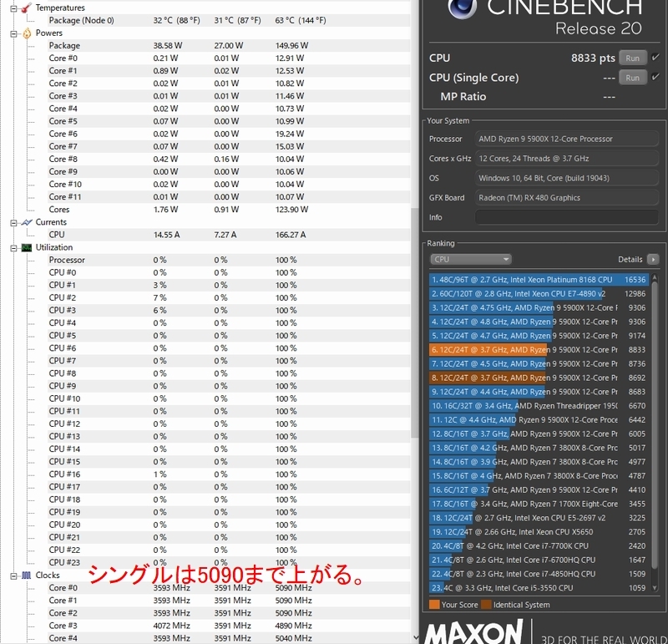Screen dimensions: 668x644
Task: Collapse the Utilization tree node
Action: coord(13,248)
